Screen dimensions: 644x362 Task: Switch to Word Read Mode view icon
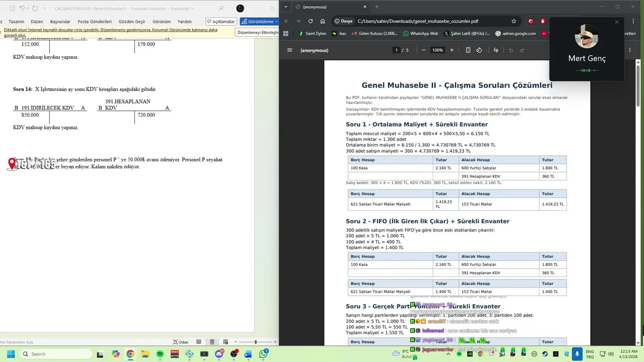[x=199, y=342]
